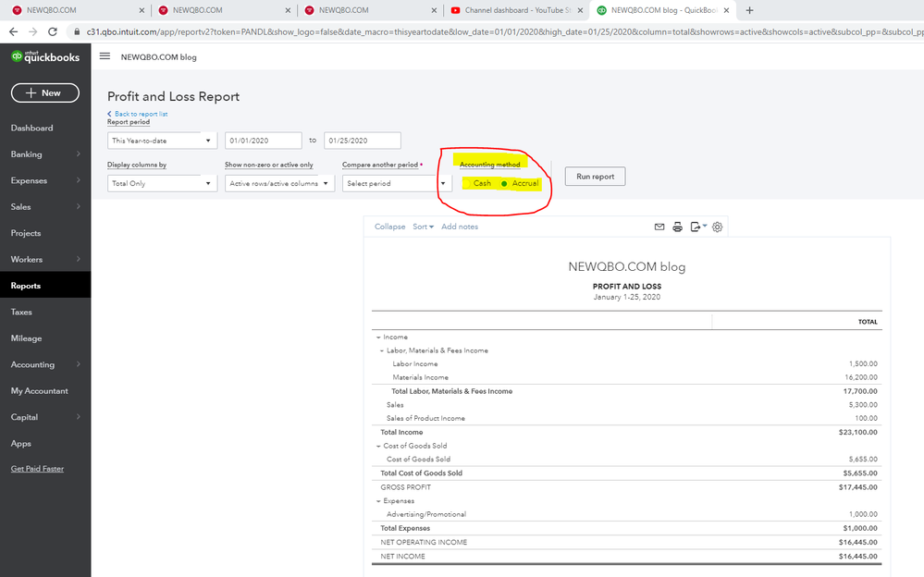Open the export report icon menu
The image size is (924, 577).
[x=698, y=227]
